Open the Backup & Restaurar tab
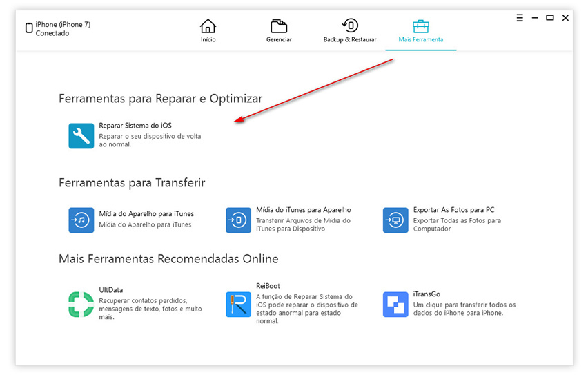Image resolution: width=588 pixels, height=375 pixels. [x=349, y=31]
